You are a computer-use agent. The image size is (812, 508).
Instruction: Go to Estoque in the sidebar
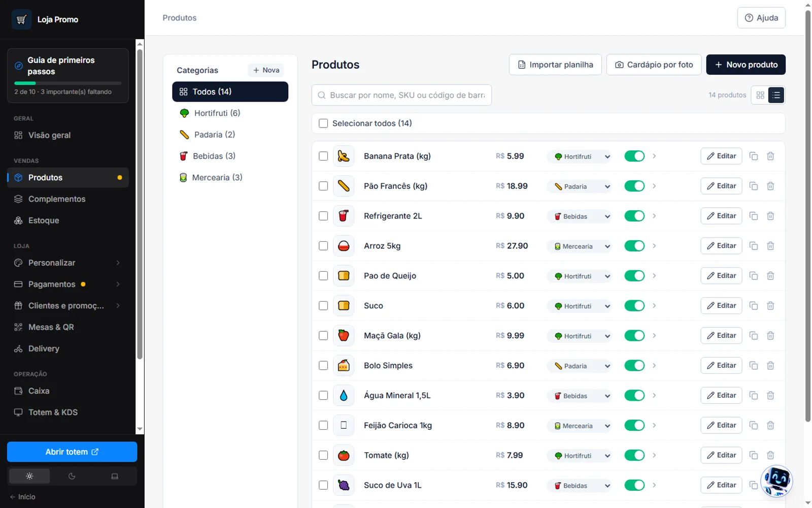pyautogui.click(x=68, y=220)
